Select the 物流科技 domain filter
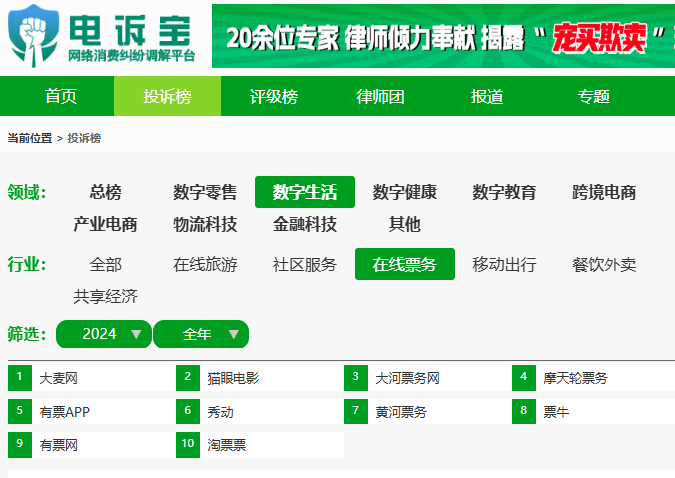The height and width of the screenshot is (478, 675). (x=205, y=224)
